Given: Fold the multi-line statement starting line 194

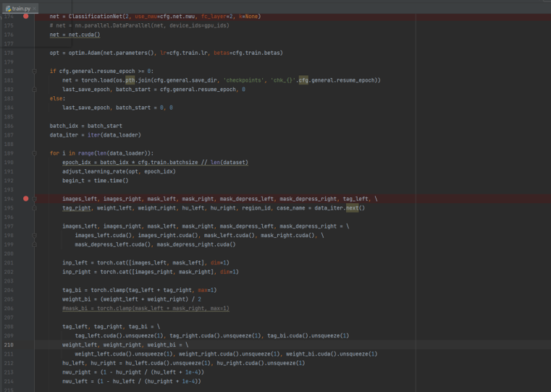Looking at the screenshot, I should click(x=35, y=199).
